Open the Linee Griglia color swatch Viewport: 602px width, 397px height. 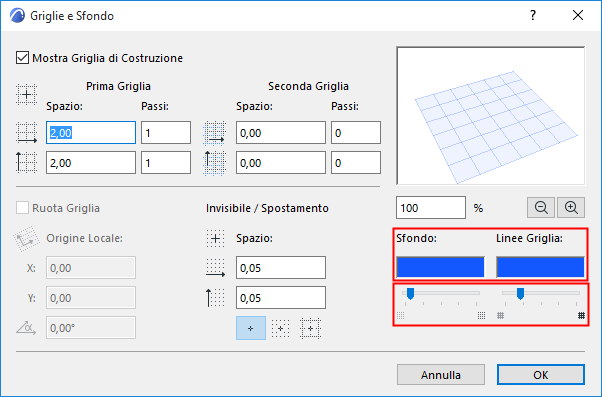click(540, 267)
